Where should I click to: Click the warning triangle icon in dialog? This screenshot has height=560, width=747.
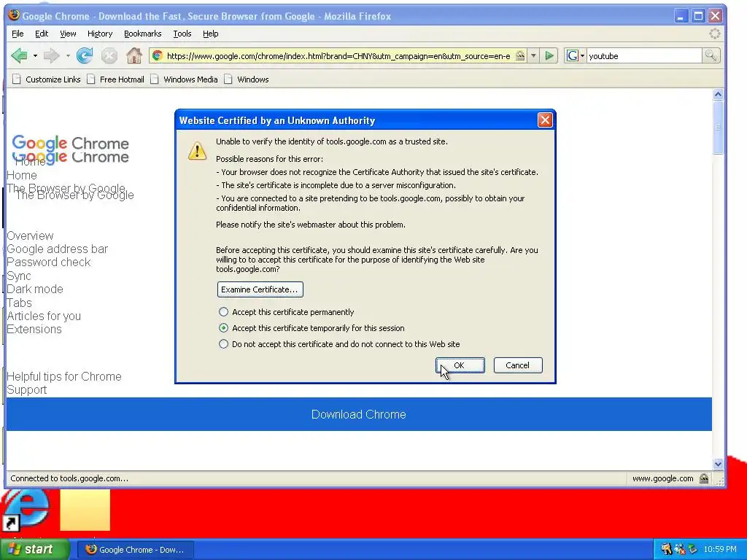[197, 151]
